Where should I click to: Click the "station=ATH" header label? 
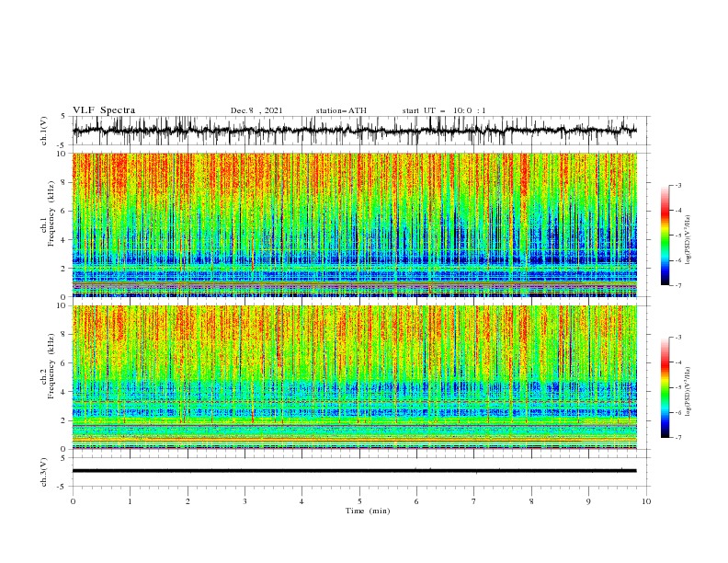[x=341, y=110]
